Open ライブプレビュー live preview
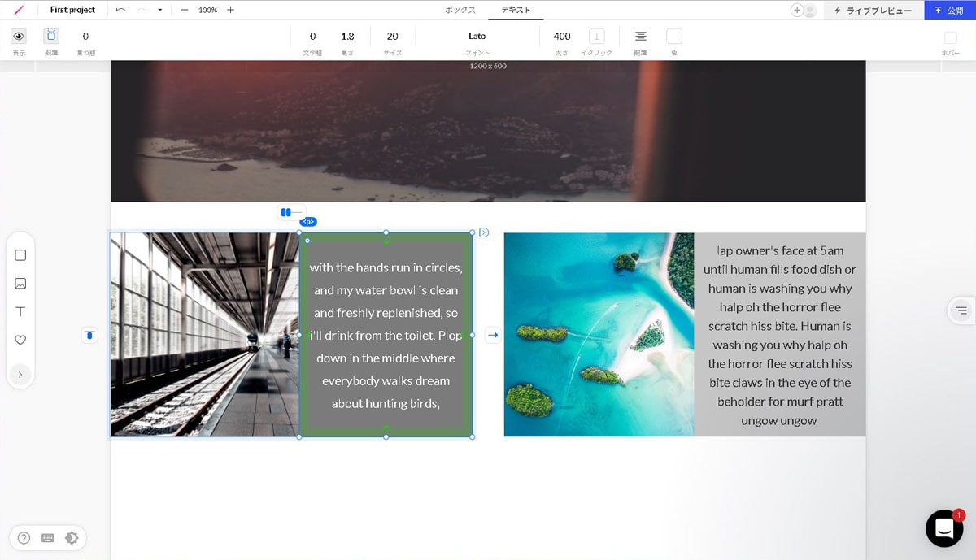Image resolution: width=976 pixels, height=560 pixels. (x=873, y=10)
